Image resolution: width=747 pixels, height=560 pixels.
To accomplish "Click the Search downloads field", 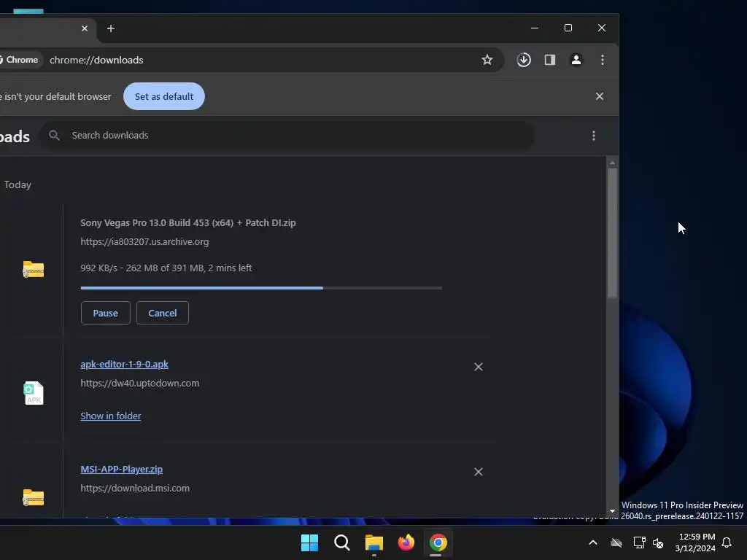I will pyautogui.click(x=286, y=136).
